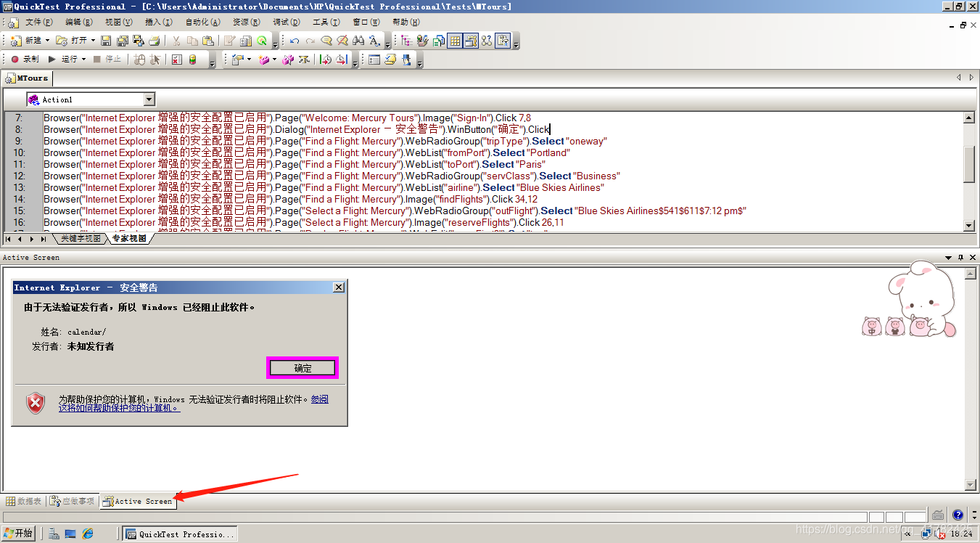This screenshot has width=980, height=543.
Task: Select the MTours document tab
Action: click(x=28, y=78)
